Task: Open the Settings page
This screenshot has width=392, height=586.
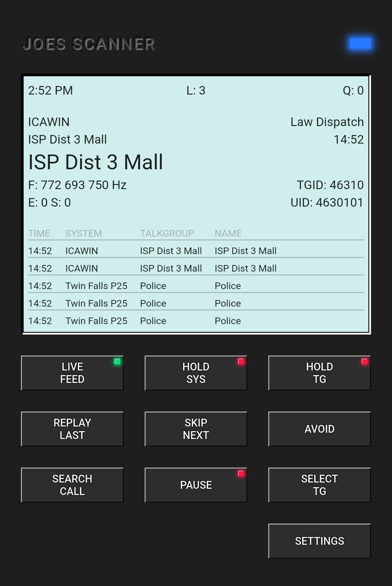Action: pyautogui.click(x=319, y=541)
